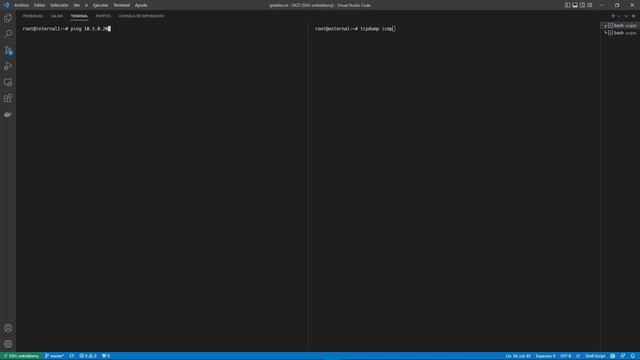The height and width of the screenshot is (360, 640).
Task: Switch to the Puertos tab
Action: point(103,16)
